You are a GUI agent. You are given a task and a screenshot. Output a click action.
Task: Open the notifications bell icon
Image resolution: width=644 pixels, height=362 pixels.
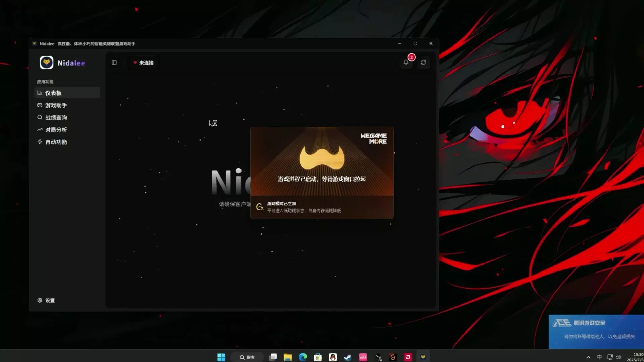pyautogui.click(x=406, y=63)
